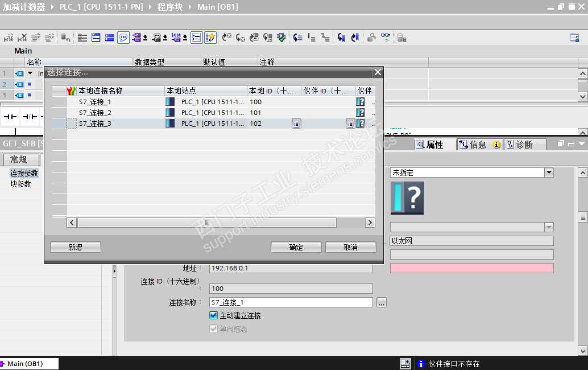Viewport: 588px width, 370px height.
Task: Click the go to previous error icon
Action: [241, 38]
